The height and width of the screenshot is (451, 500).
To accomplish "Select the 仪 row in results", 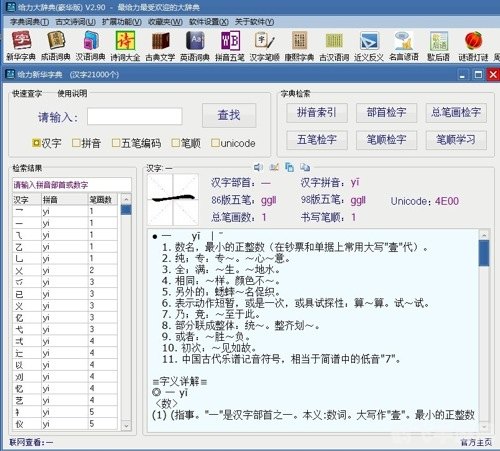I will pyautogui.click(x=65, y=424).
